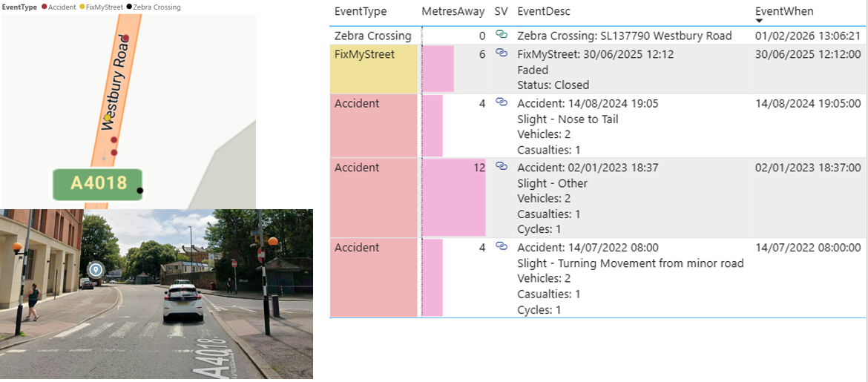
Task: Click the location pin in street view photo
Action: click(95, 269)
